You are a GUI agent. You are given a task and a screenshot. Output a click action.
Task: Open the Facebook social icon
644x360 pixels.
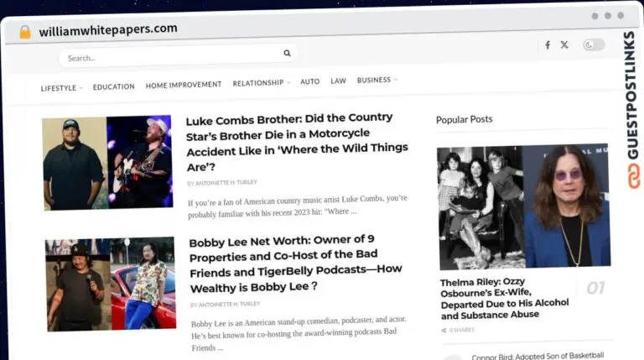(548, 45)
